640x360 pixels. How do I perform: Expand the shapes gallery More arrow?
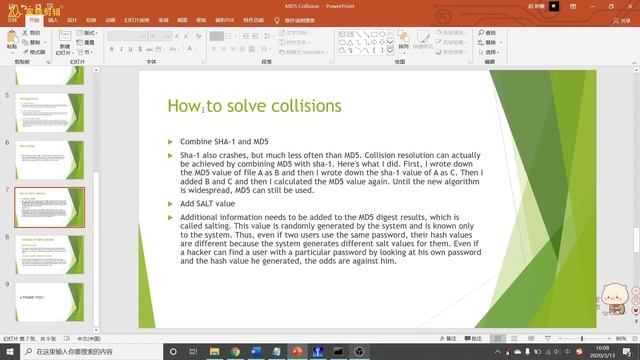click(x=390, y=51)
